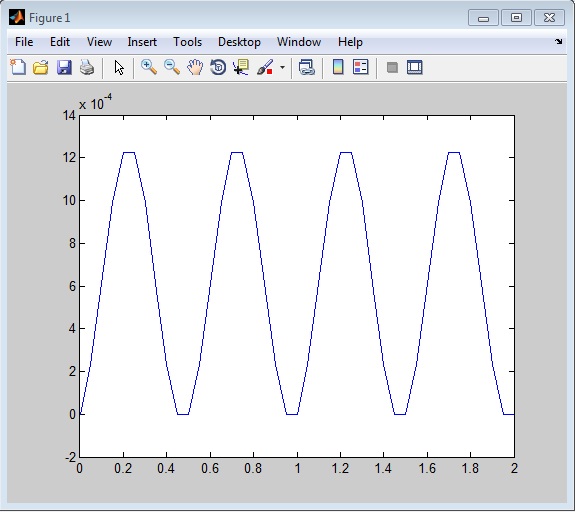The height and width of the screenshot is (512, 575).
Task: Insert a colorbar from the toolbar
Action: 338,67
